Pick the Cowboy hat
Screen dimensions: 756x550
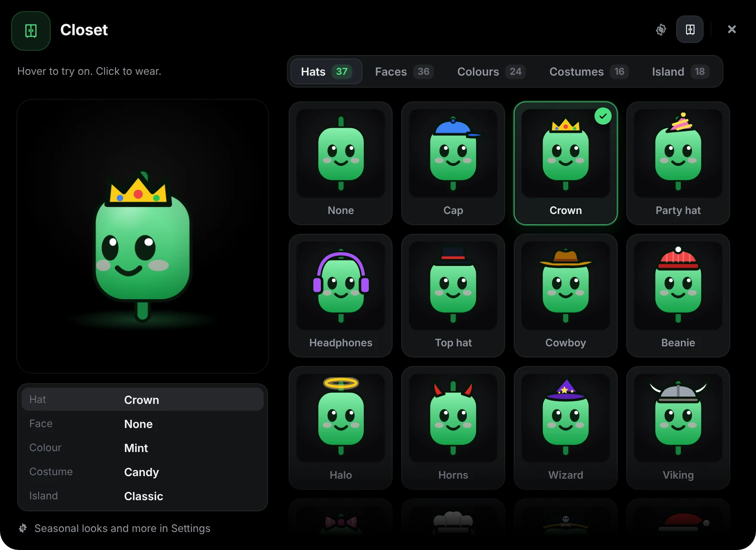point(566,296)
